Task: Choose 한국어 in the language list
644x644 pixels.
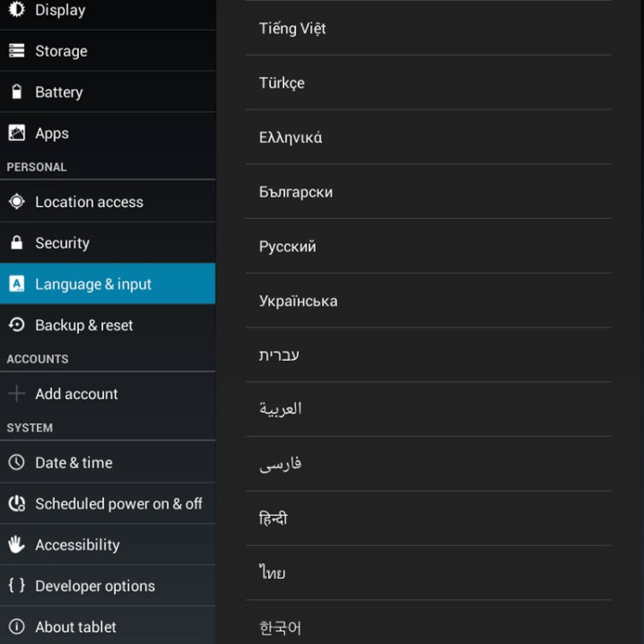Action: click(x=428, y=623)
